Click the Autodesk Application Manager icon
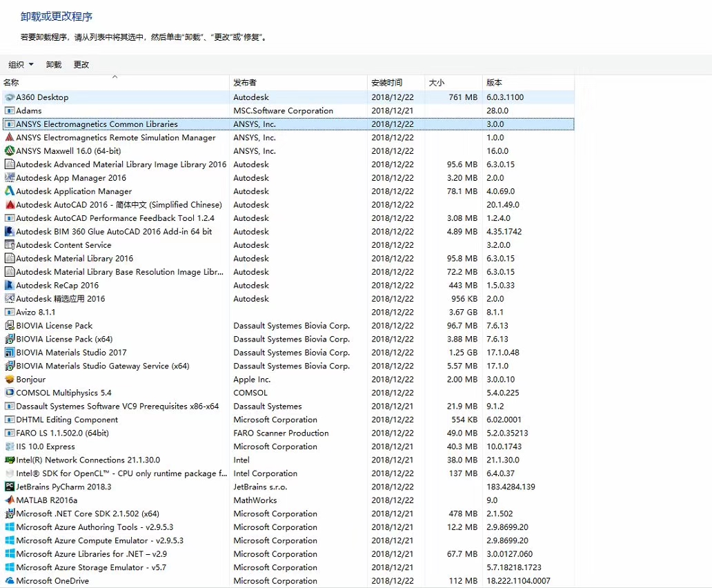The image size is (712, 588). 10,191
